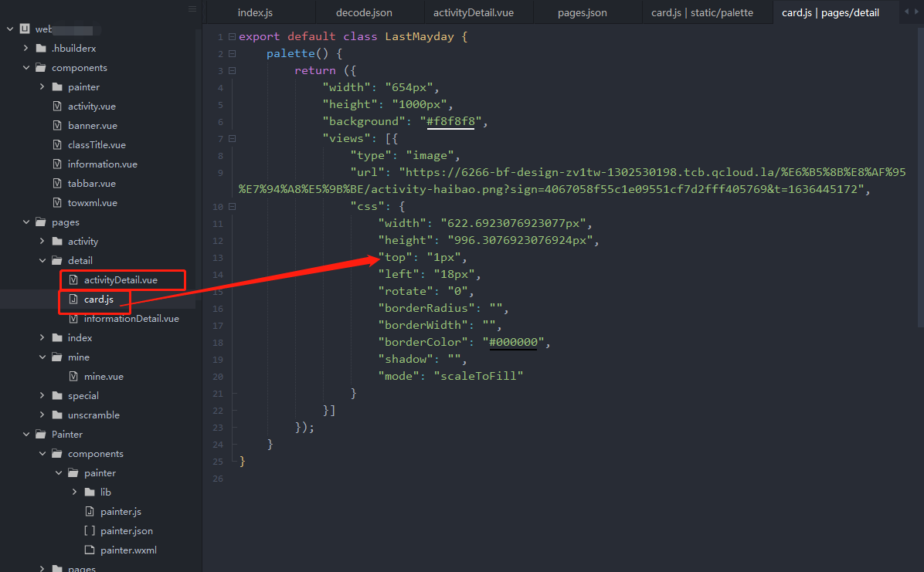
Task: Expand the lib folder chevron
Action: pyautogui.click(x=74, y=492)
